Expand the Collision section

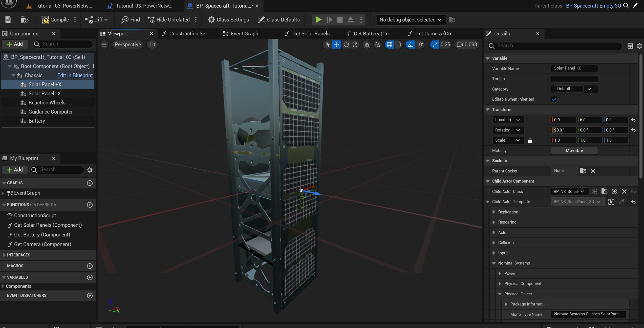coord(493,243)
